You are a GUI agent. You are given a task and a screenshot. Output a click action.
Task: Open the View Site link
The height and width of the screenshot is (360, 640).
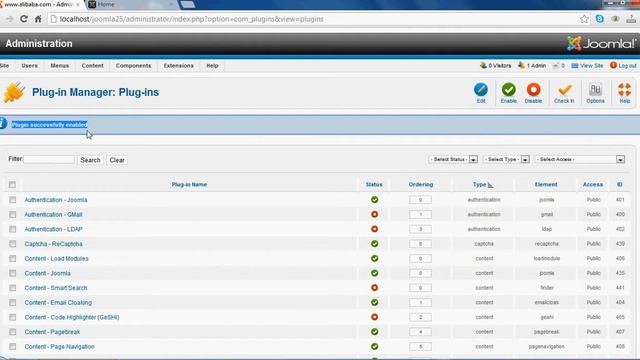587,66
